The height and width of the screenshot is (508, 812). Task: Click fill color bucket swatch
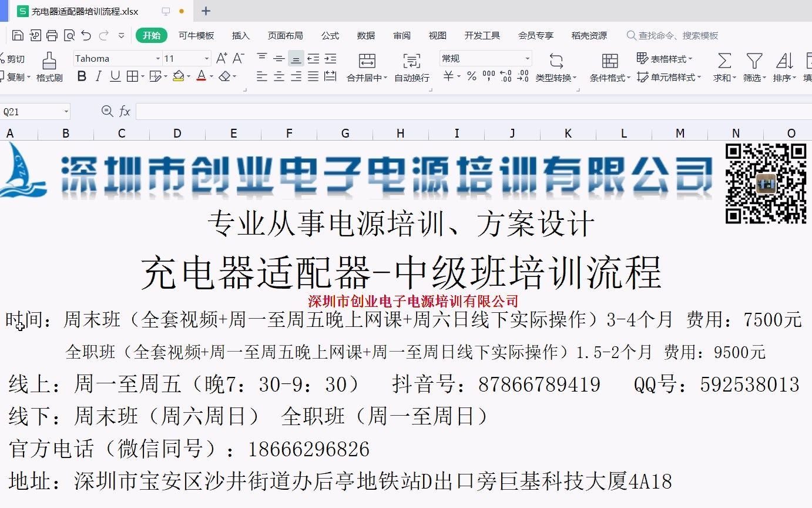[178, 76]
